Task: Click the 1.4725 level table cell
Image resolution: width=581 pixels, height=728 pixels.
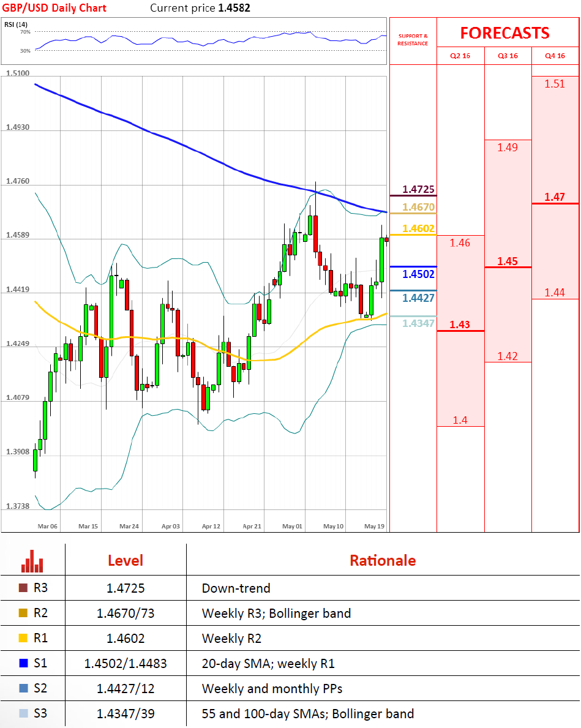Action: [x=126, y=588]
